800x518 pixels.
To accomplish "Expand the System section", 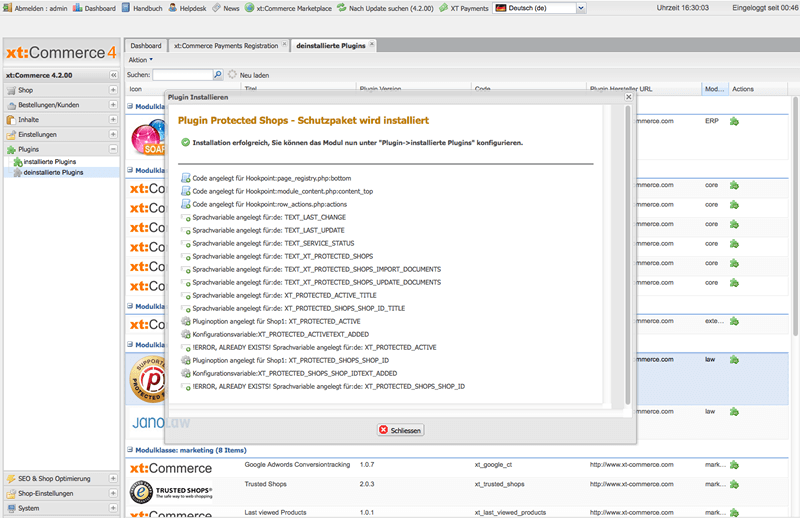I will tap(113, 508).
